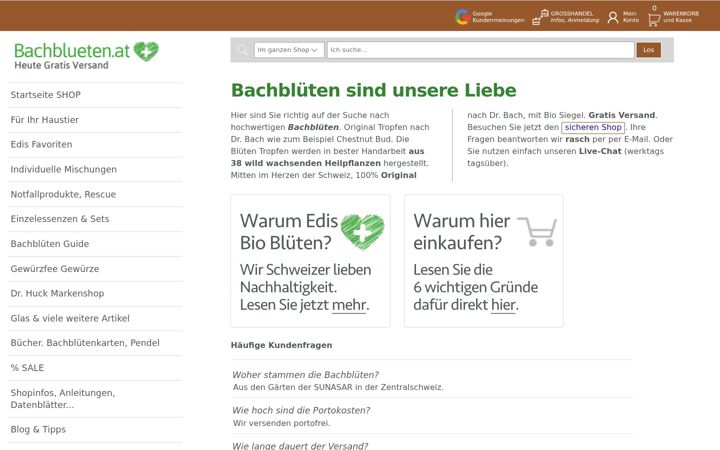Click the Bachblueten.at green heart logo

click(x=146, y=51)
